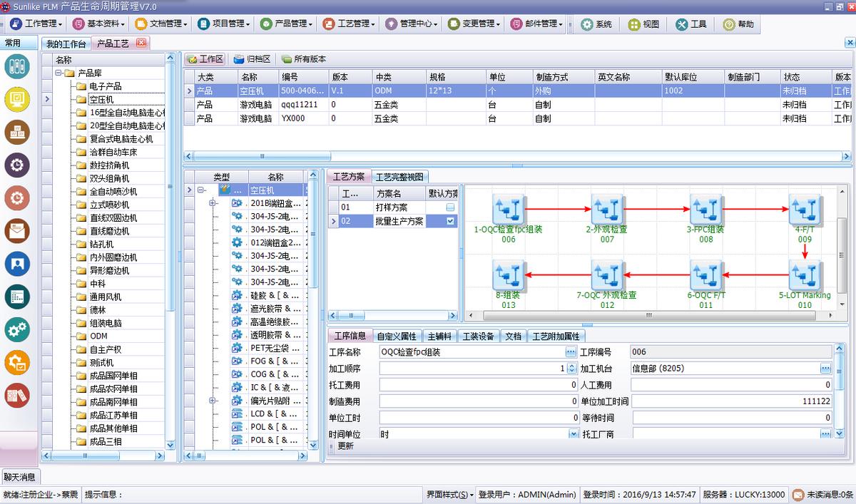This screenshot has height=504, width=856.
Task: Click the 1-OQC检查fpc组装 process node icon
Action: (x=509, y=209)
